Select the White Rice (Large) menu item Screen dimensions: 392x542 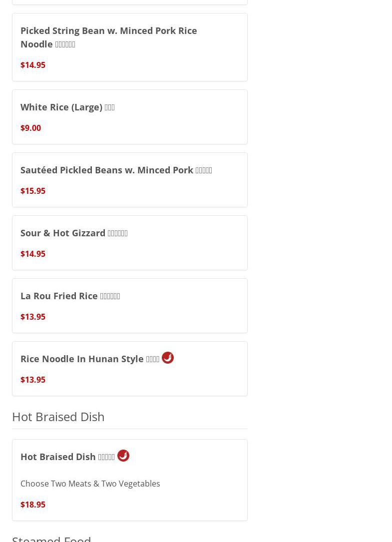click(67, 107)
